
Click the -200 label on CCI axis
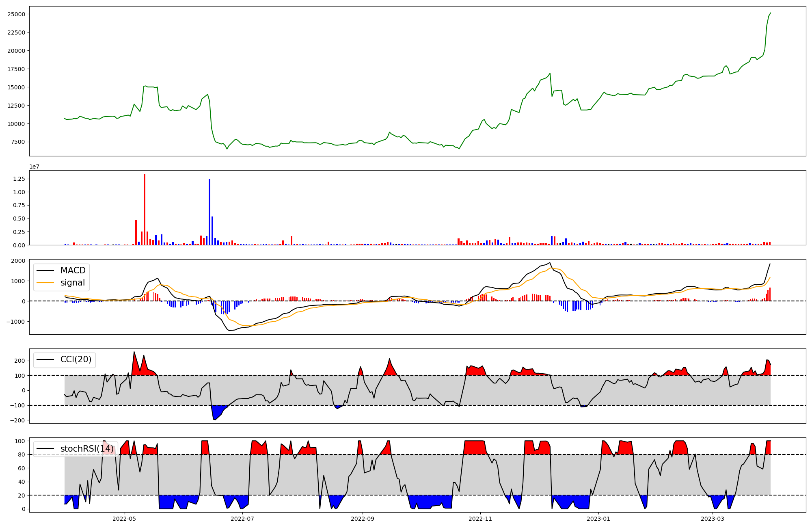coord(17,420)
